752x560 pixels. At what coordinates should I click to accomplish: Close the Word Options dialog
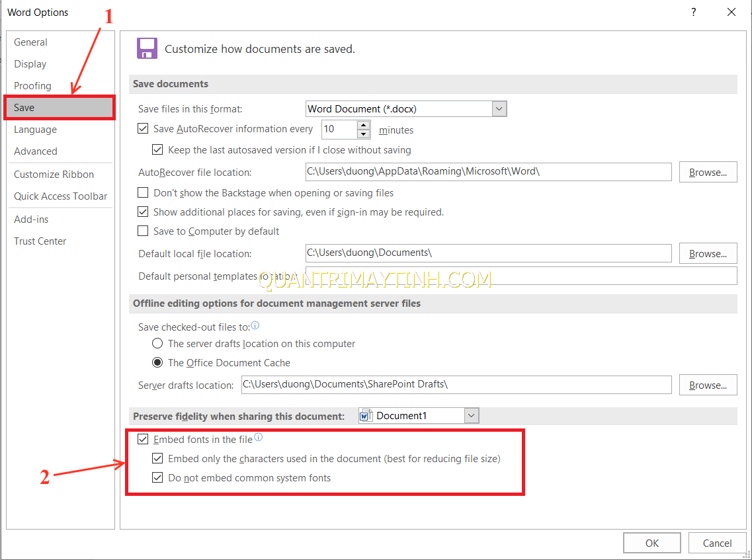pyautogui.click(x=731, y=12)
